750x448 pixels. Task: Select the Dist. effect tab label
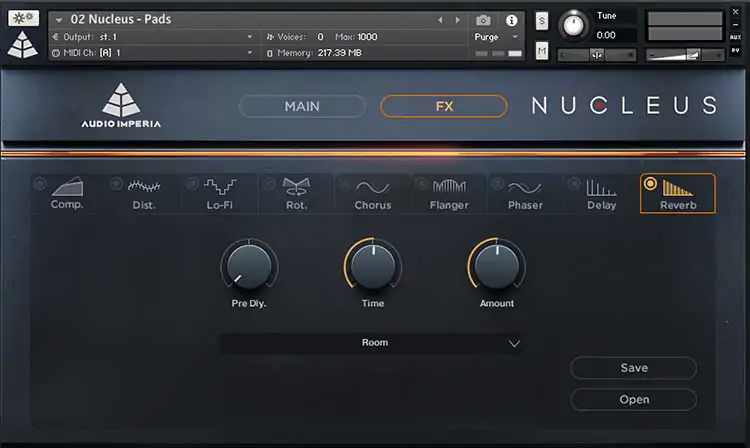[143, 205]
